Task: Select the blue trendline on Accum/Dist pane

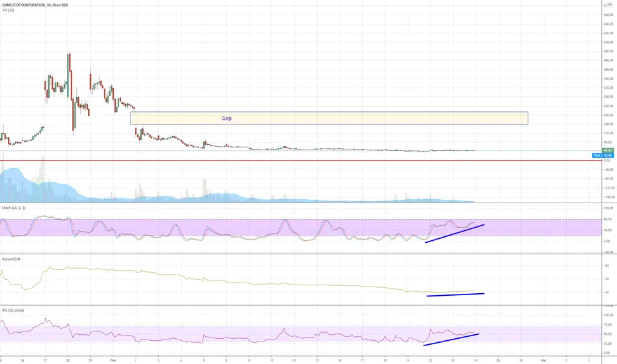Action: [x=455, y=295]
